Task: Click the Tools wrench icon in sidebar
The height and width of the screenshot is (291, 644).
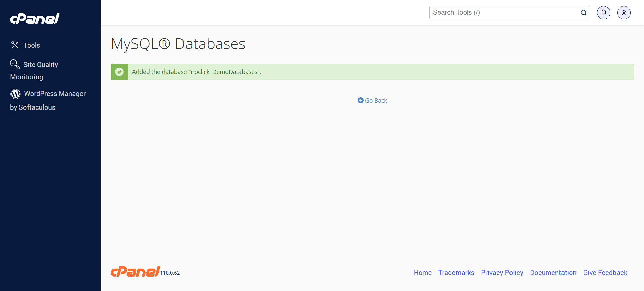Action: [x=15, y=45]
